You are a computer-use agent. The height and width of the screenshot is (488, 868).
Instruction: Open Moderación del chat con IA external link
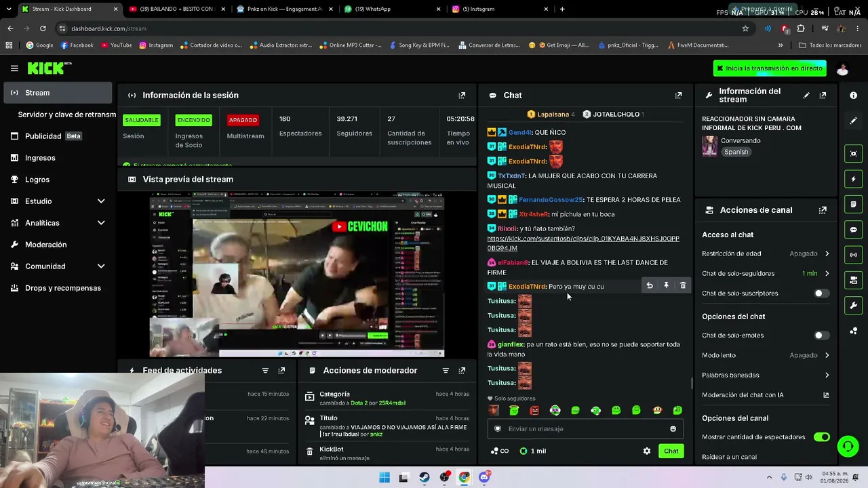(826, 395)
